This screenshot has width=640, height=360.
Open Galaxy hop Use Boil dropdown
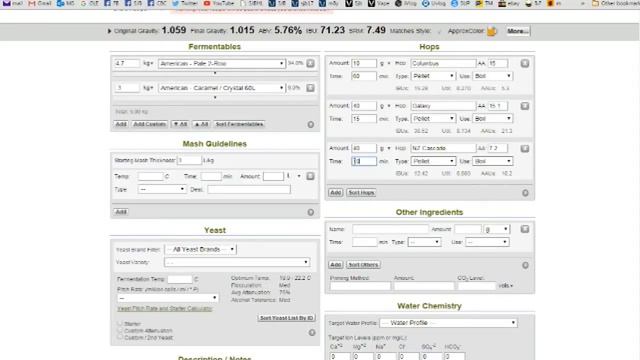(x=492, y=118)
